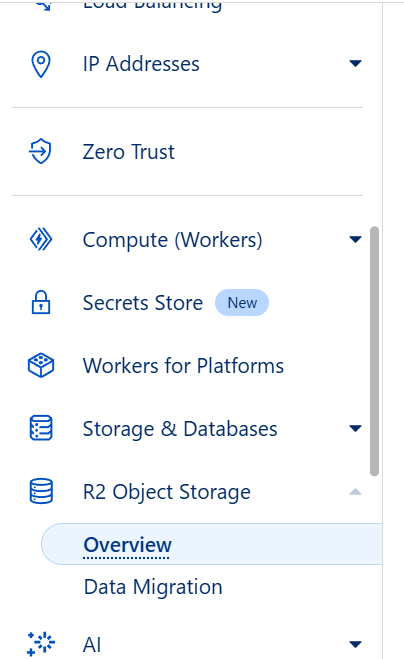Click the sidebar vertical scrollbar thumb
This screenshot has height=659, width=404.
pyautogui.click(x=374, y=351)
